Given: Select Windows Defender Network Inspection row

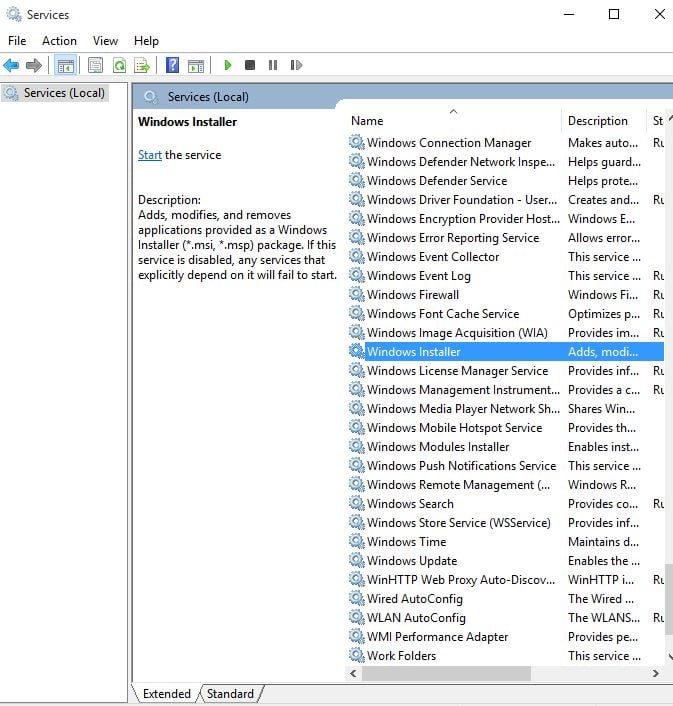Looking at the screenshot, I should (x=505, y=162).
